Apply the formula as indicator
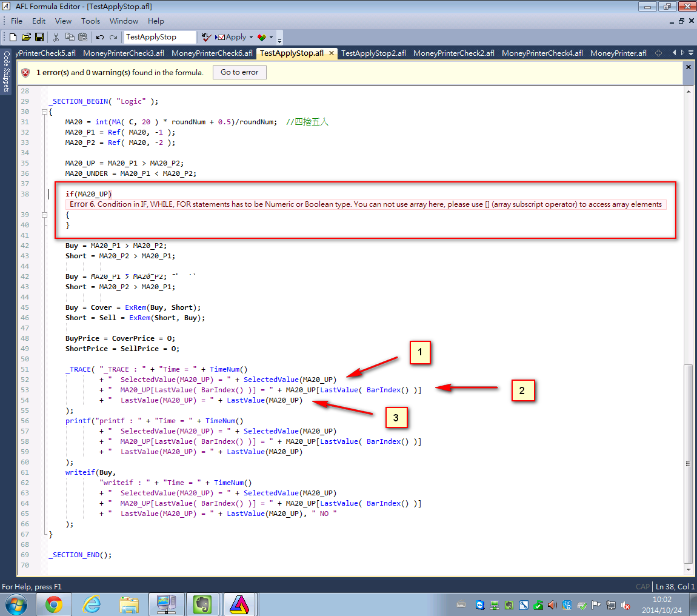The width and height of the screenshot is (697, 616). pos(231,38)
